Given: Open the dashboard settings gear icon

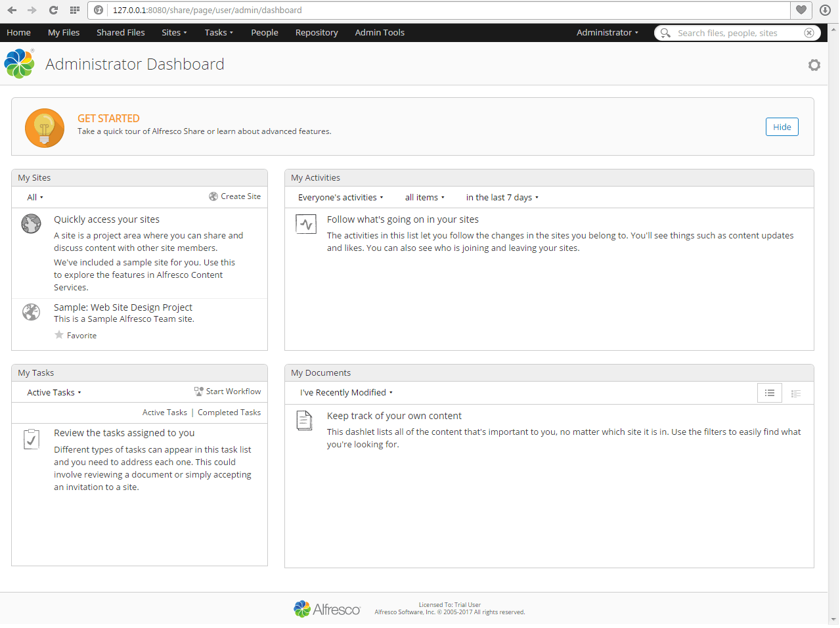Looking at the screenshot, I should [814, 64].
